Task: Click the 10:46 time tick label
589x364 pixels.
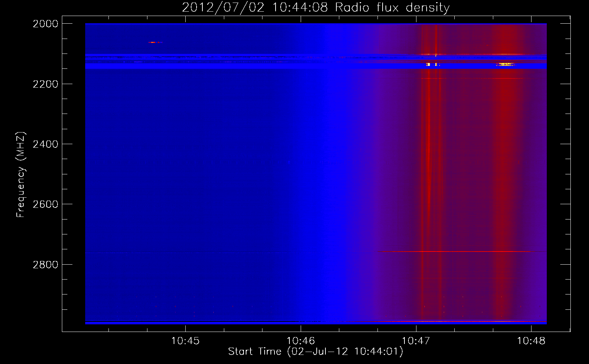Action: point(301,341)
